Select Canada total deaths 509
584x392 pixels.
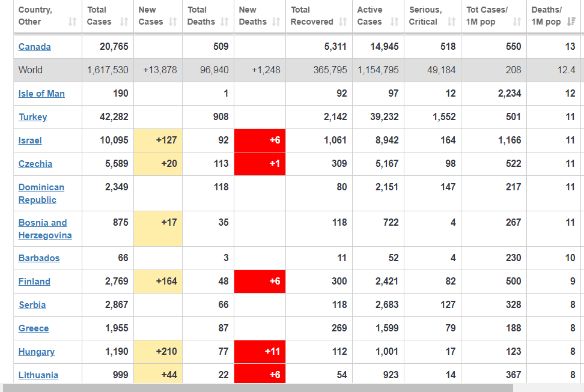tap(221, 47)
